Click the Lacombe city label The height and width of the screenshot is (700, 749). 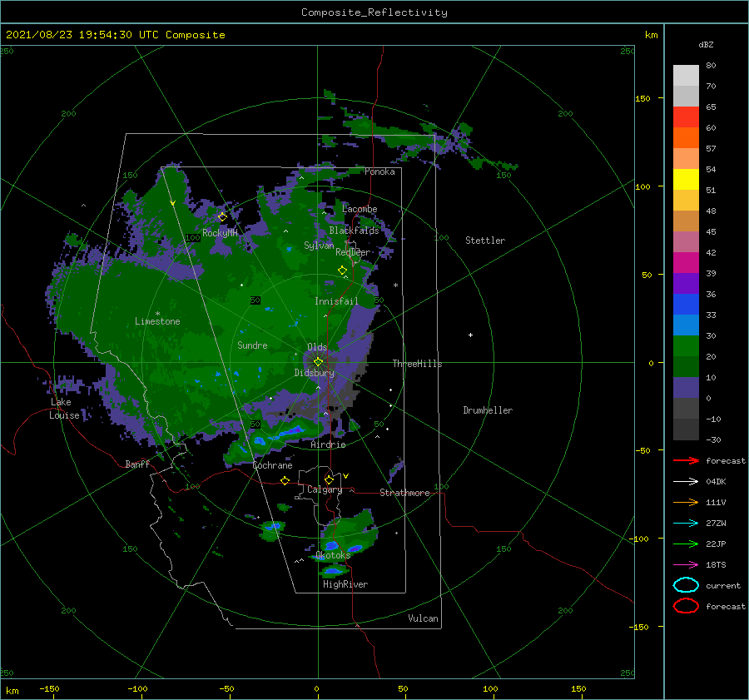pyautogui.click(x=360, y=209)
